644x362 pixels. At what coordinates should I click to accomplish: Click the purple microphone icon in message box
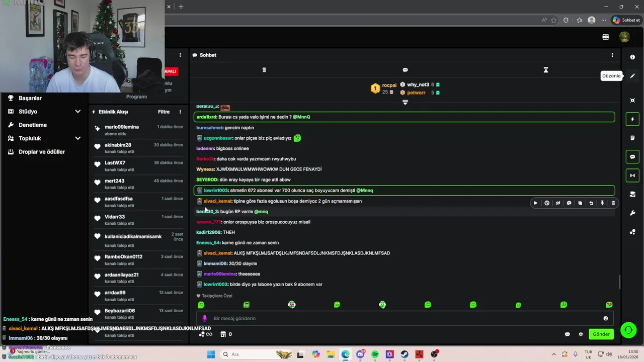pyautogui.click(x=204, y=318)
